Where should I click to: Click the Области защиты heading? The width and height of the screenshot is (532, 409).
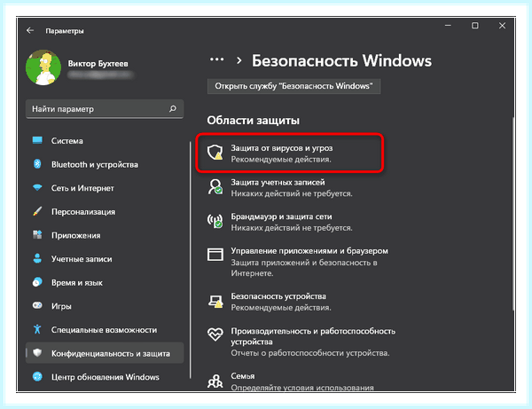click(253, 120)
